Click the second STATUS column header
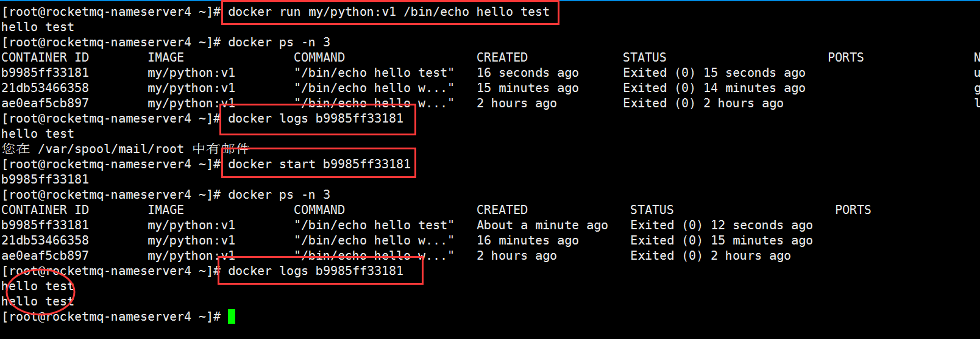 pyautogui.click(x=652, y=210)
